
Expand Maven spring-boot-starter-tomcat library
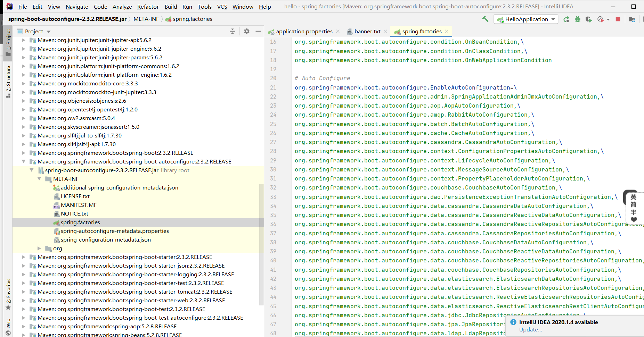[x=24, y=292]
